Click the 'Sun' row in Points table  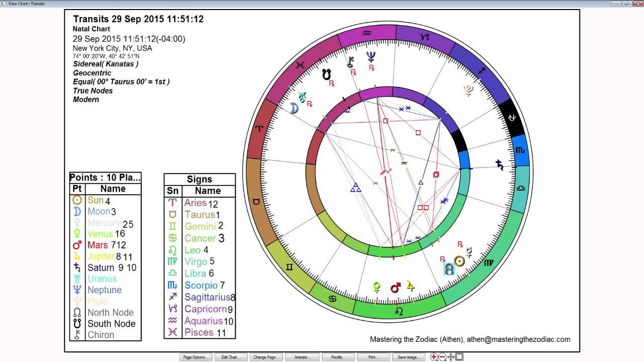(x=105, y=200)
